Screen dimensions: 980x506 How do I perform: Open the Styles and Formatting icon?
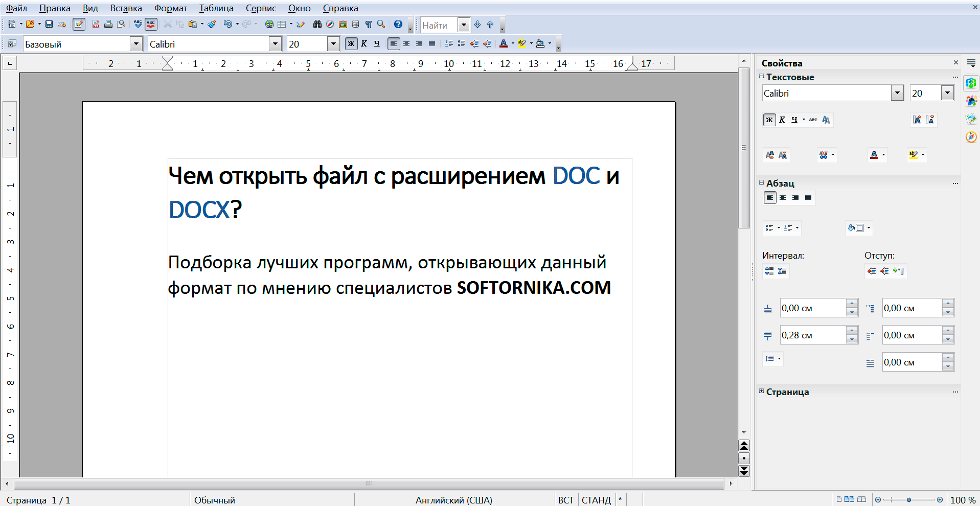click(12, 44)
